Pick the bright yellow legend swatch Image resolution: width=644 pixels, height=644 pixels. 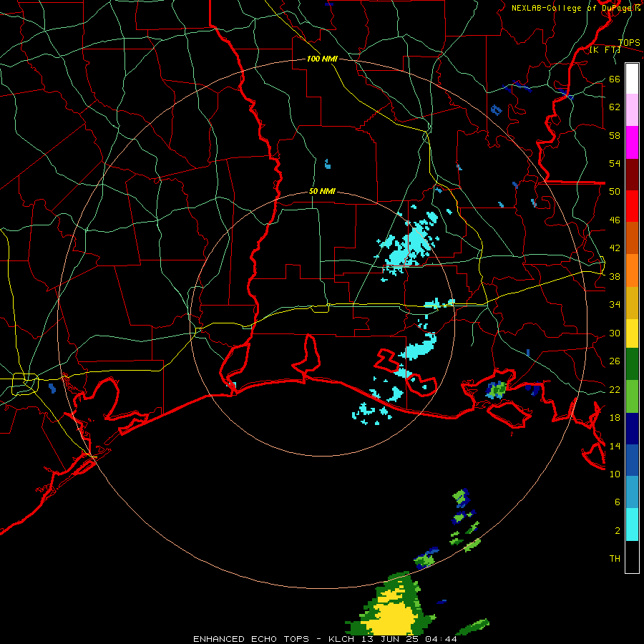click(x=632, y=333)
